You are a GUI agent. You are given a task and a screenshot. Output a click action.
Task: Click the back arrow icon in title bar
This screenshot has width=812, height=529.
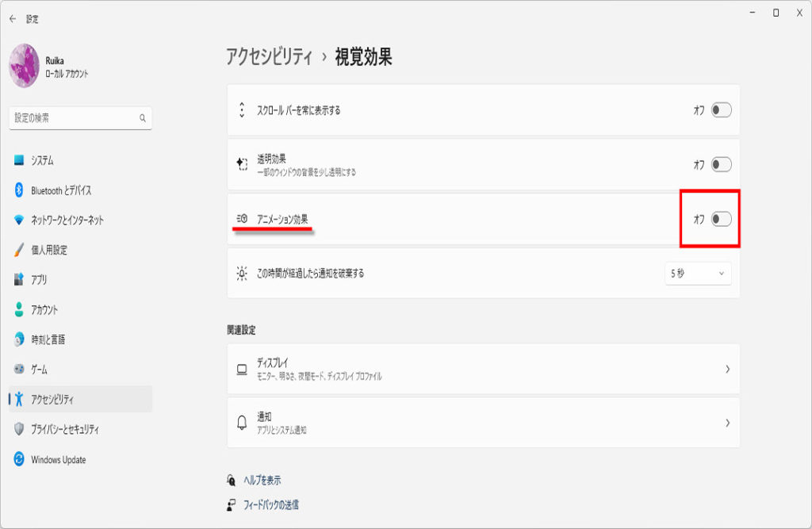point(13,19)
